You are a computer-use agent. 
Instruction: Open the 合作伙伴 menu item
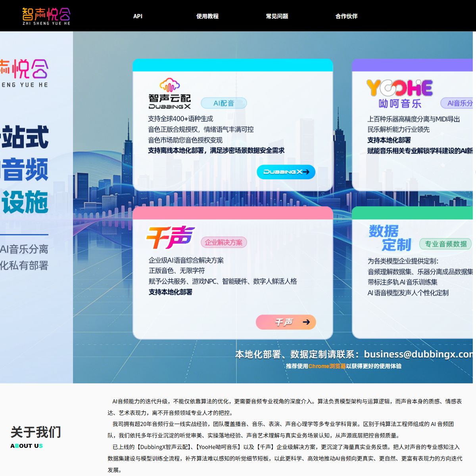click(x=346, y=16)
